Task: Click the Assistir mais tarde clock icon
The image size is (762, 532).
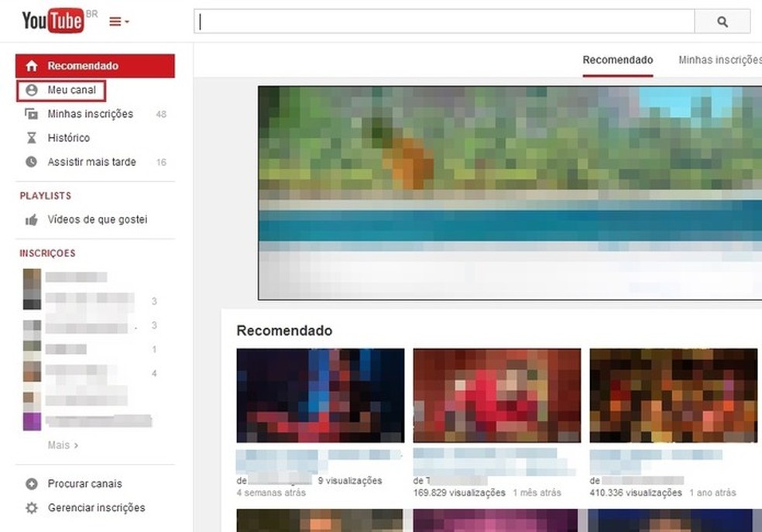Action: pyautogui.click(x=32, y=162)
